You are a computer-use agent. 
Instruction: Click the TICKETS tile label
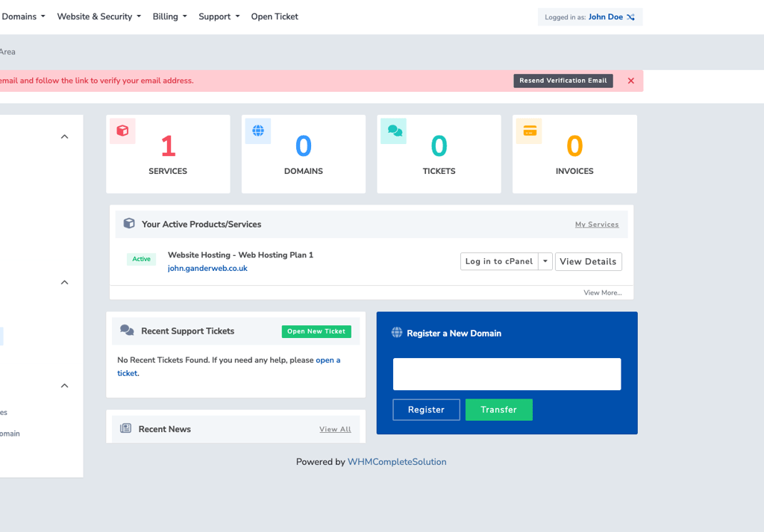click(x=439, y=171)
